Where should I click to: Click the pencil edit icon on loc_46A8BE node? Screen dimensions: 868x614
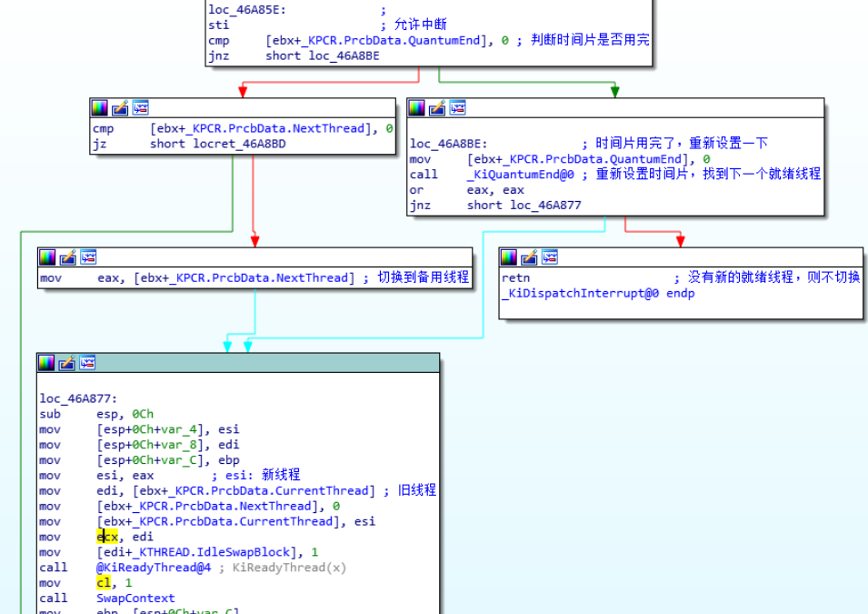[x=437, y=106]
